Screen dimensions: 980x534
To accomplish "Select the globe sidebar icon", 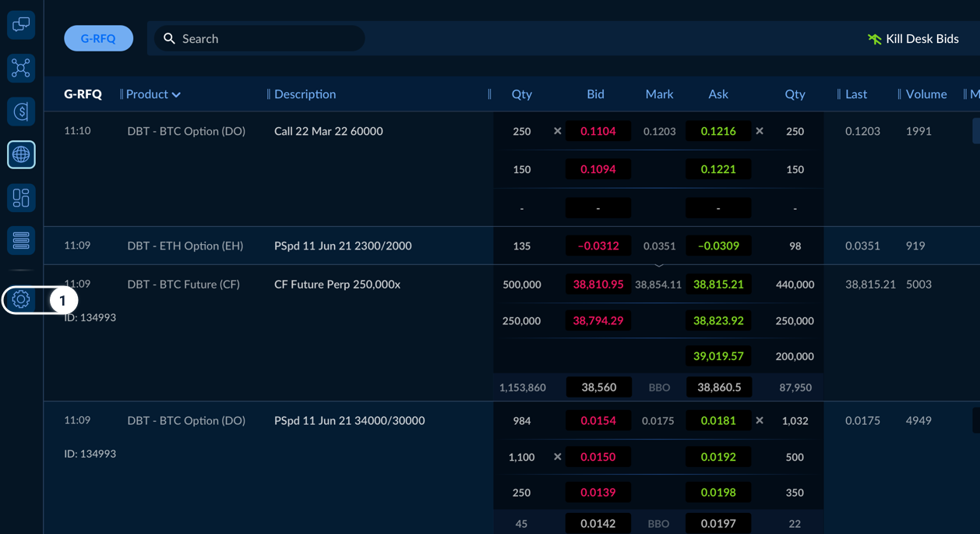I will coord(21,154).
